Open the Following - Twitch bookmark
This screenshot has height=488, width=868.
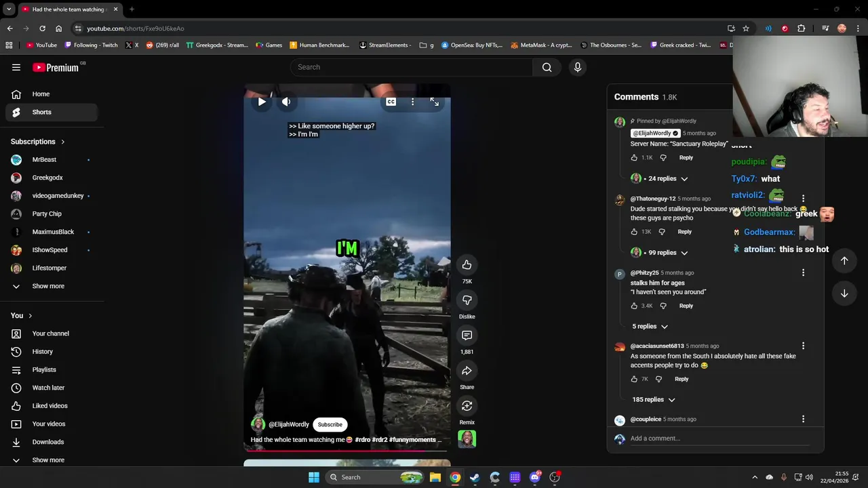point(91,45)
